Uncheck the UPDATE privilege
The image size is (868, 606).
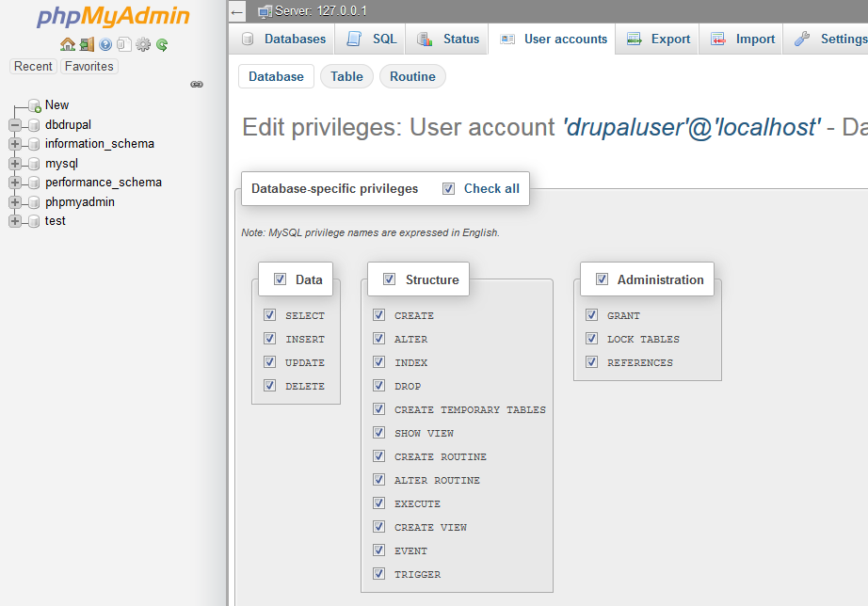(x=269, y=362)
